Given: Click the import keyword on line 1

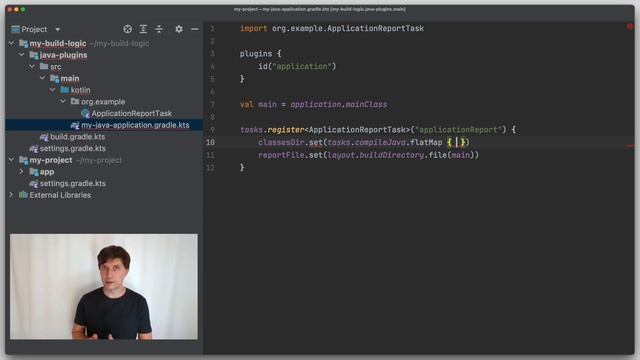Looking at the screenshot, I should (x=253, y=28).
